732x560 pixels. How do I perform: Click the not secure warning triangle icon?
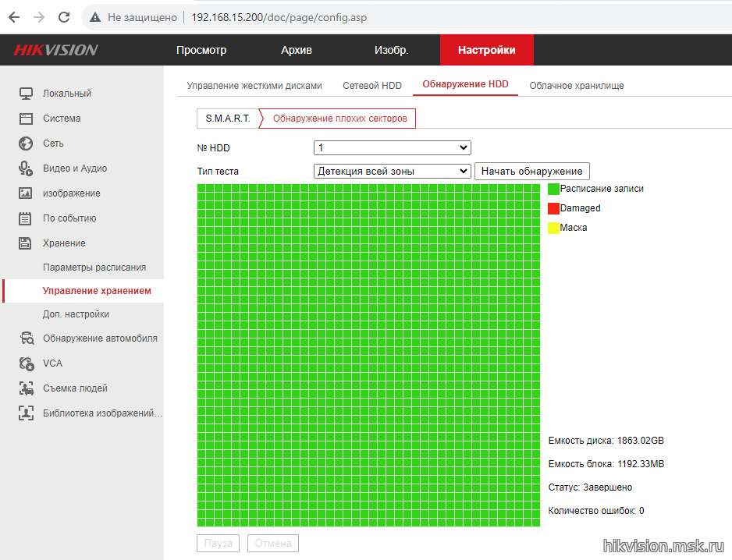pyautogui.click(x=95, y=17)
